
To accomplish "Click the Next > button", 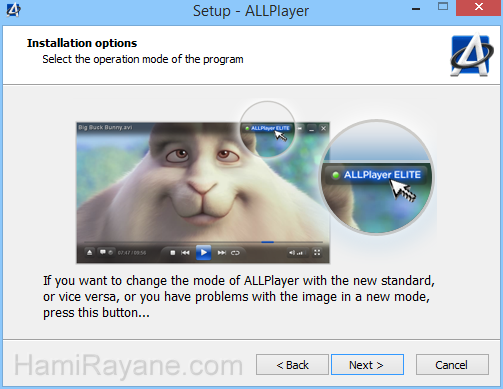I will tap(367, 365).
